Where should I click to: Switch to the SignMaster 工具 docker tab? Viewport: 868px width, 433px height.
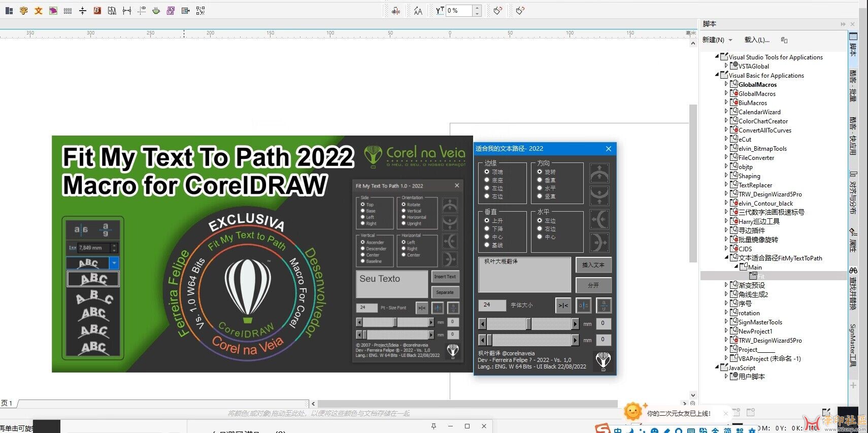point(853,345)
